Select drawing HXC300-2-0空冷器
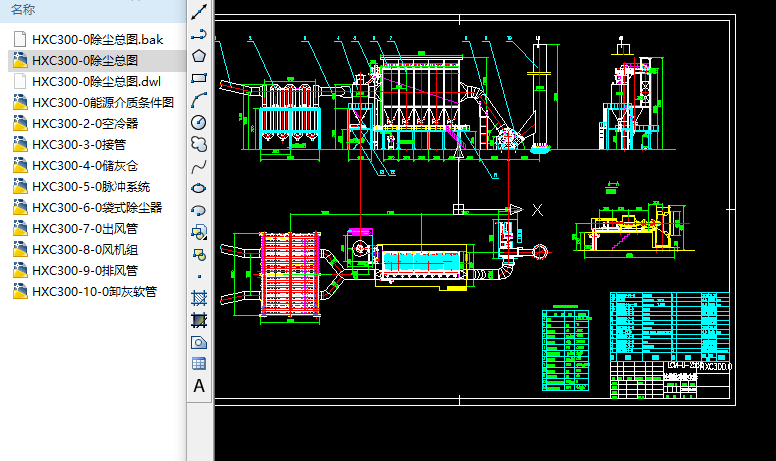Image resolution: width=776 pixels, height=461 pixels. (84, 124)
